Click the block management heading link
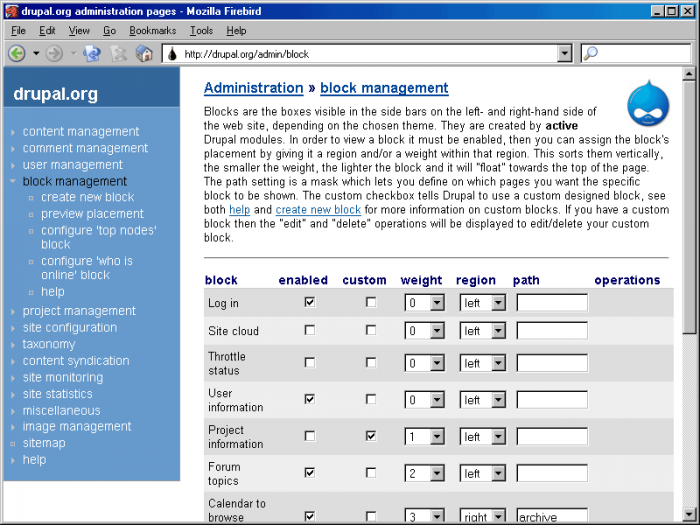 click(384, 88)
